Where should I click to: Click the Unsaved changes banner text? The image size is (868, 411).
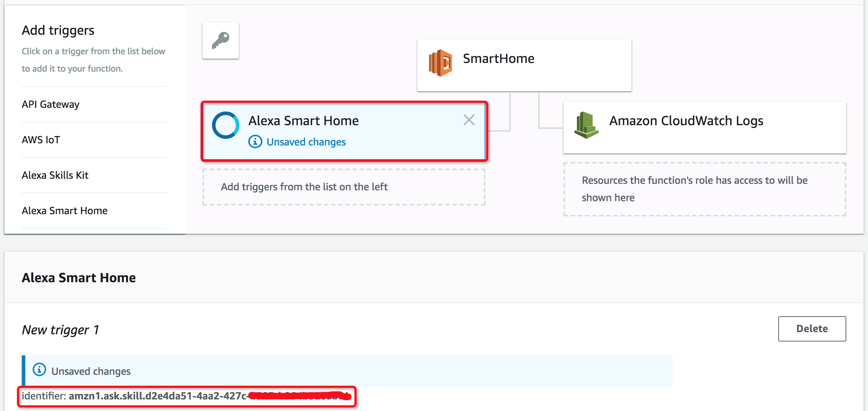pyautogui.click(x=91, y=371)
